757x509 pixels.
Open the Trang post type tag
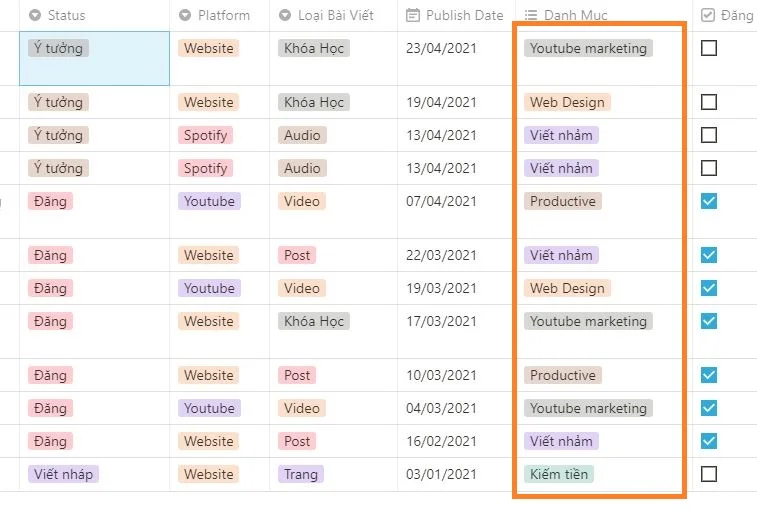click(x=301, y=474)
